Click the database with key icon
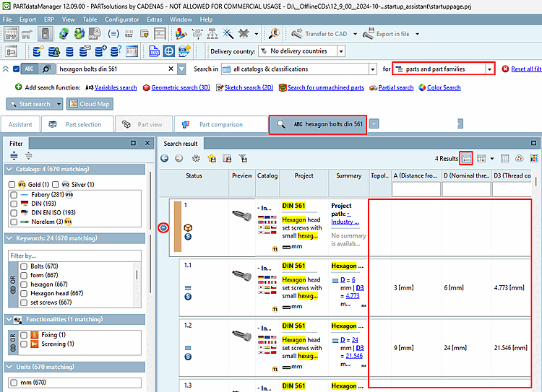This screenshot has height=392, width=542. point(38,51)
